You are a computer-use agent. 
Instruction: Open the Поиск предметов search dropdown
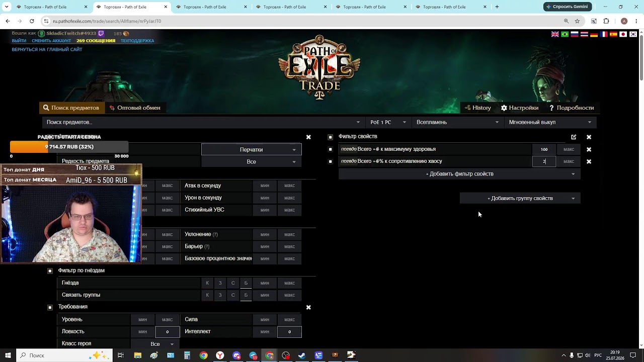(x=203, y=122)
